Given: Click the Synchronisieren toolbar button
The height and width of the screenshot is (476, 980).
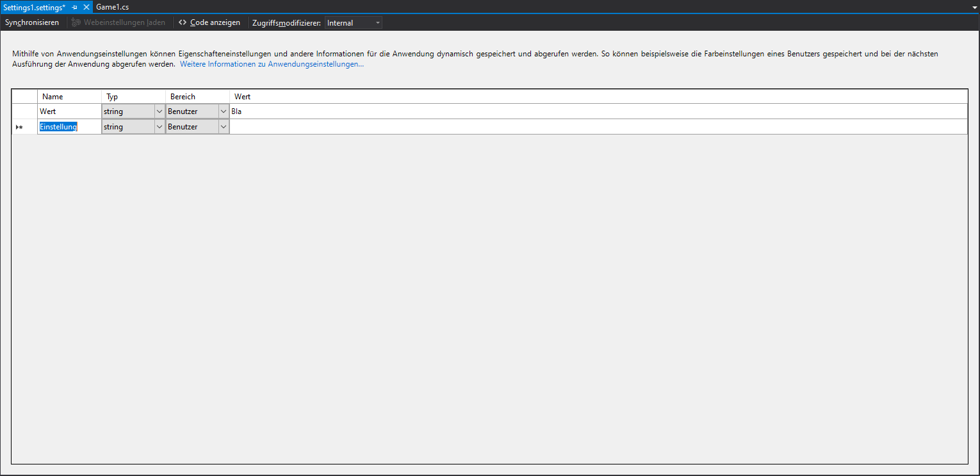Looking at the screenshot, I should tap(32, 22).
